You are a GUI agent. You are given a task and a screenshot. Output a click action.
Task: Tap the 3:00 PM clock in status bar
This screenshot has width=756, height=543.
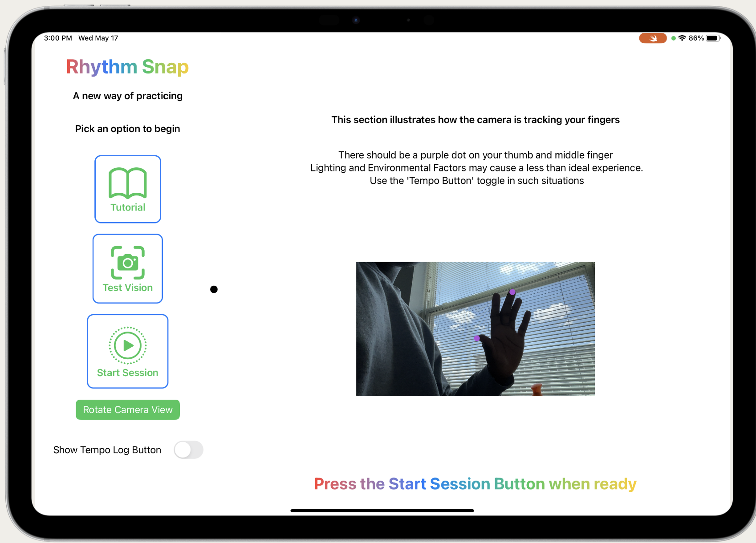58,38
